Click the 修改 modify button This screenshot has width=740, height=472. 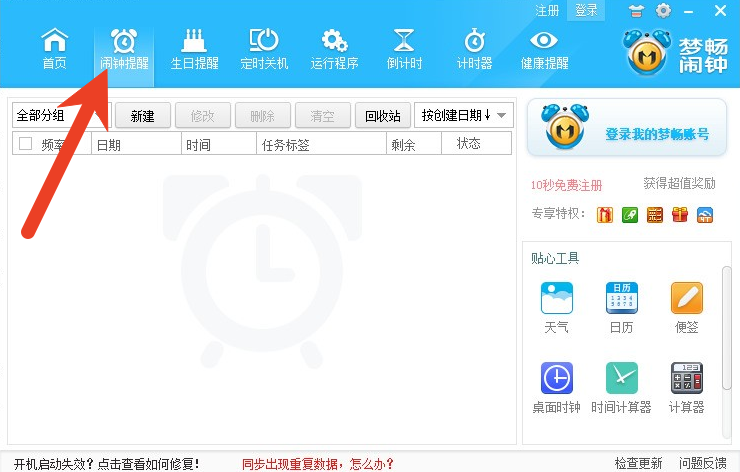pos(202,116)
